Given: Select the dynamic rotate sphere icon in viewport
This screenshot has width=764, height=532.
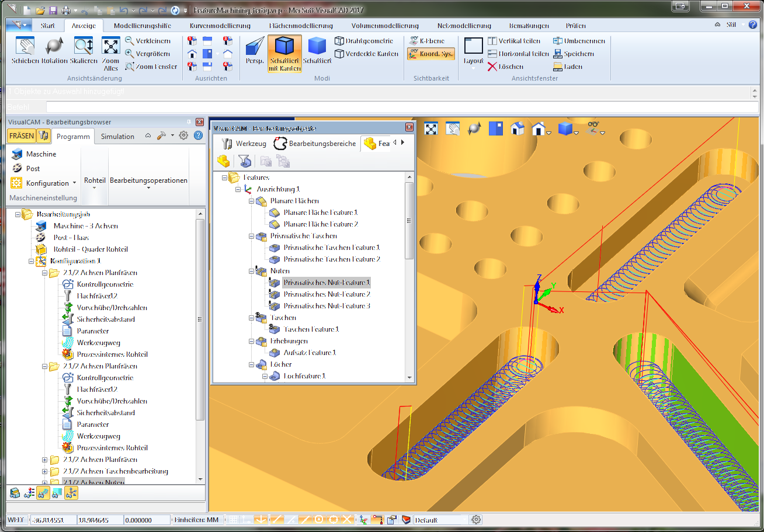Looking at the screenshot, I should [474, 128].
